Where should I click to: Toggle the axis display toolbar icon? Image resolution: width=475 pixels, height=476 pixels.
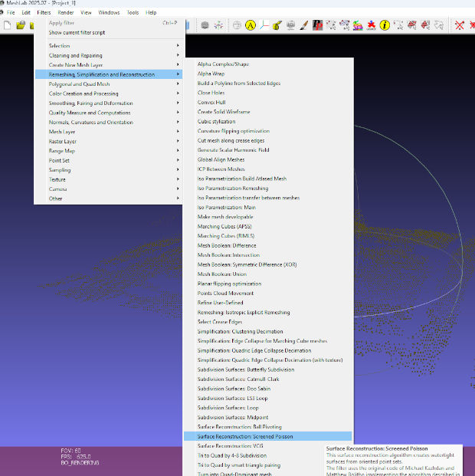click(x=264, y=25)
